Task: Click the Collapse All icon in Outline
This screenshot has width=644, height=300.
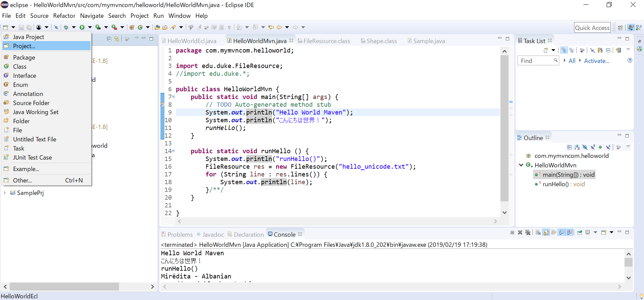Action: tap(569, 147)
